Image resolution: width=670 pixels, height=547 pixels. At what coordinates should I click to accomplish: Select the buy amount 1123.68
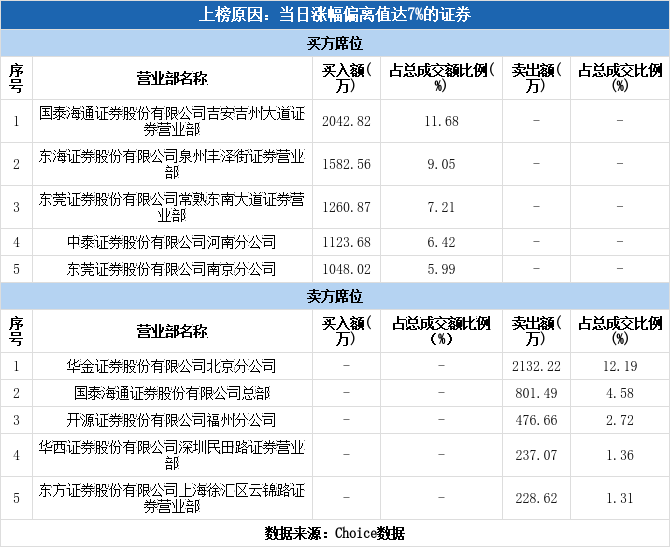pos(346,242)
